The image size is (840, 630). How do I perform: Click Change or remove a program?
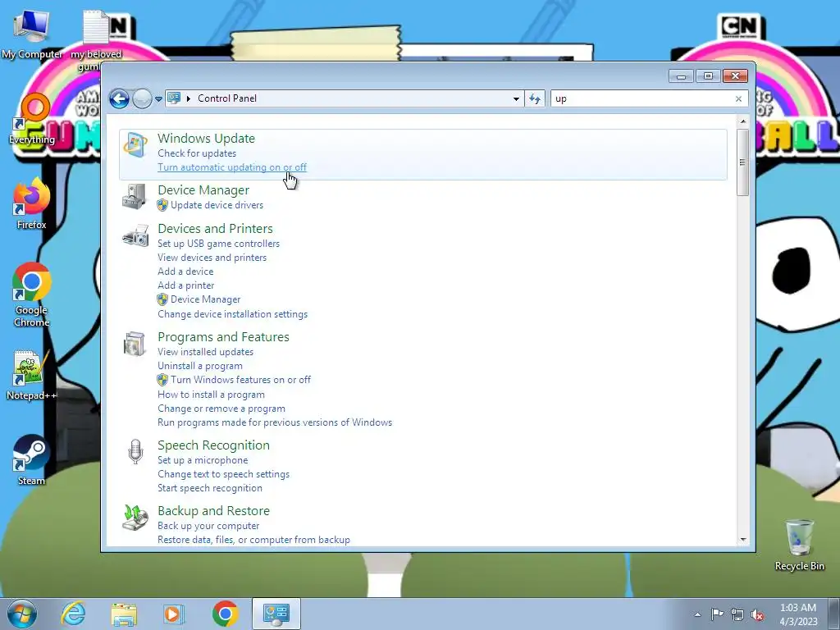[221, 409]
